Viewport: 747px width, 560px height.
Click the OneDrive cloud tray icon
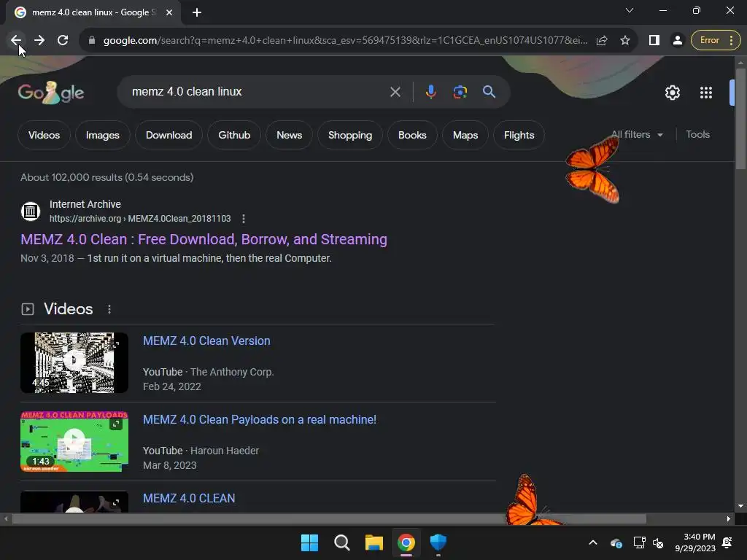click(616, 542)
